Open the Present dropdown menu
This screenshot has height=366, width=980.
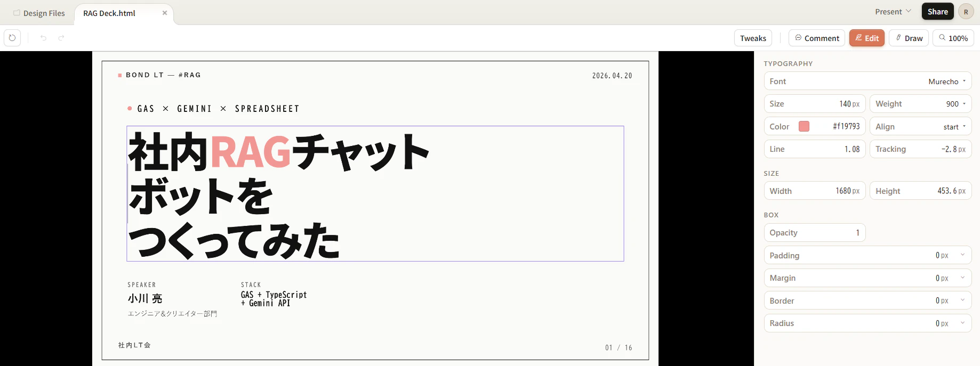[x=893, y=12]
